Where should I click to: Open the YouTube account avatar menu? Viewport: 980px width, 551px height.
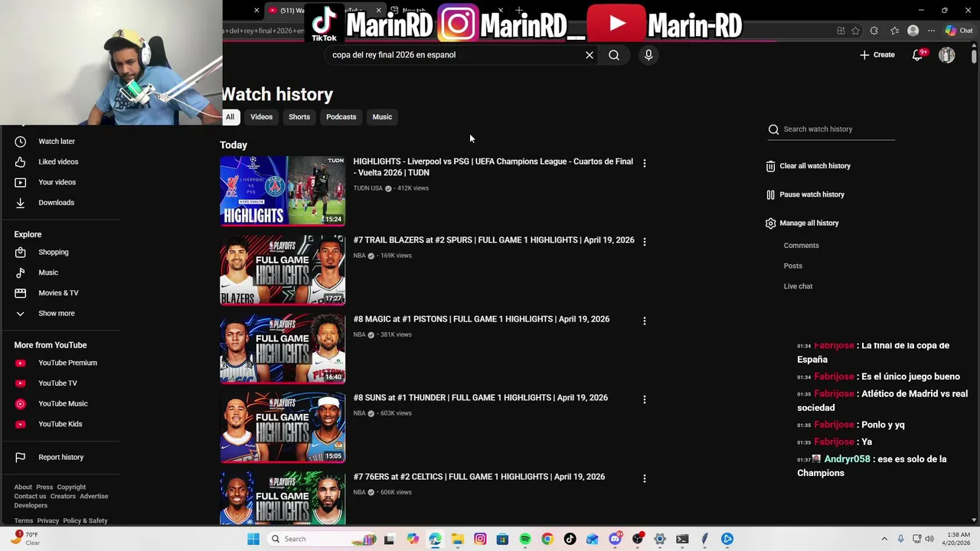[947, 55]
